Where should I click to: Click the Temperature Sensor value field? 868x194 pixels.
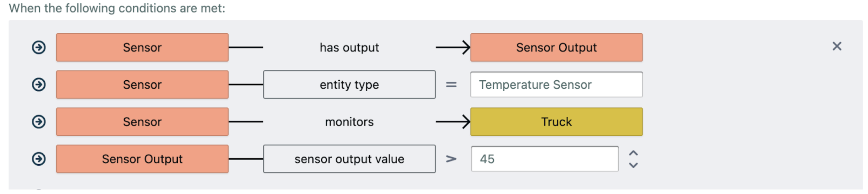(556, 85)
